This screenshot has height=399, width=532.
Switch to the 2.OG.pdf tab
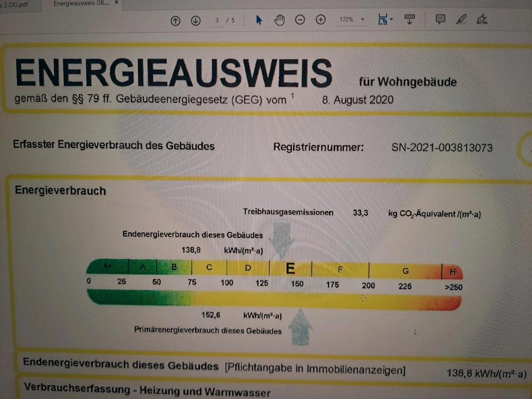click(x=16, y=3)
